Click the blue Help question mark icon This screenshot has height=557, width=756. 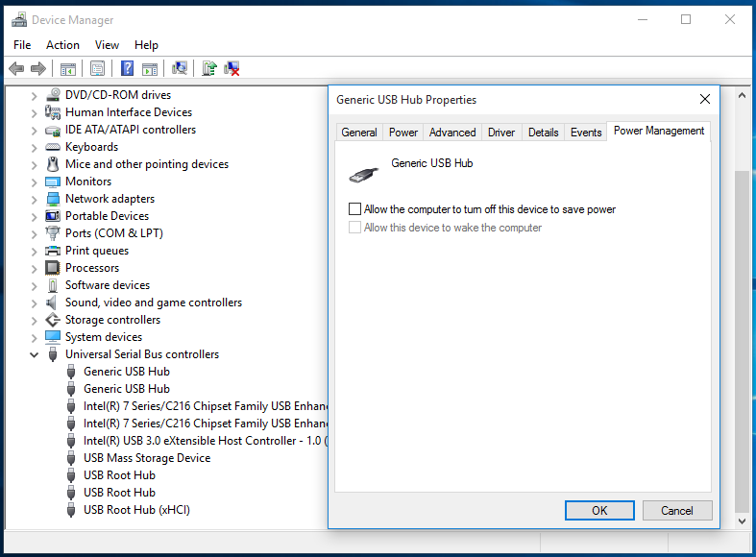[x=128, y=68]
